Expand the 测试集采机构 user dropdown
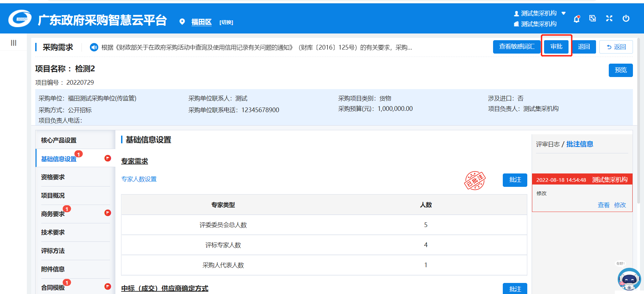 coord(563,13)
